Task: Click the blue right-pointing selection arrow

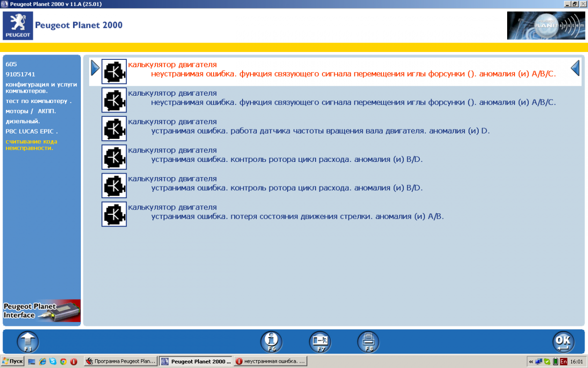Action: (95, 68)
